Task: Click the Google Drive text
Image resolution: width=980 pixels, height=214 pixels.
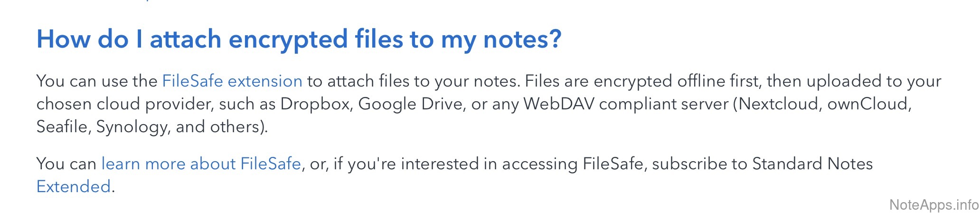Action: click(x=411, y=104)
